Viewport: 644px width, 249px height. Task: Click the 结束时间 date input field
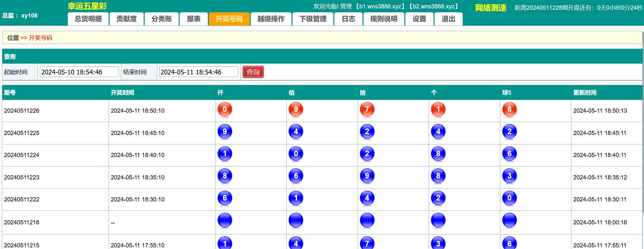[x=198, y=72]
